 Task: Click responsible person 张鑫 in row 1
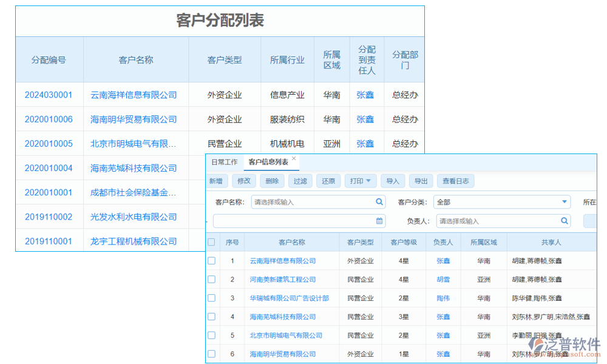coord(444,261)
